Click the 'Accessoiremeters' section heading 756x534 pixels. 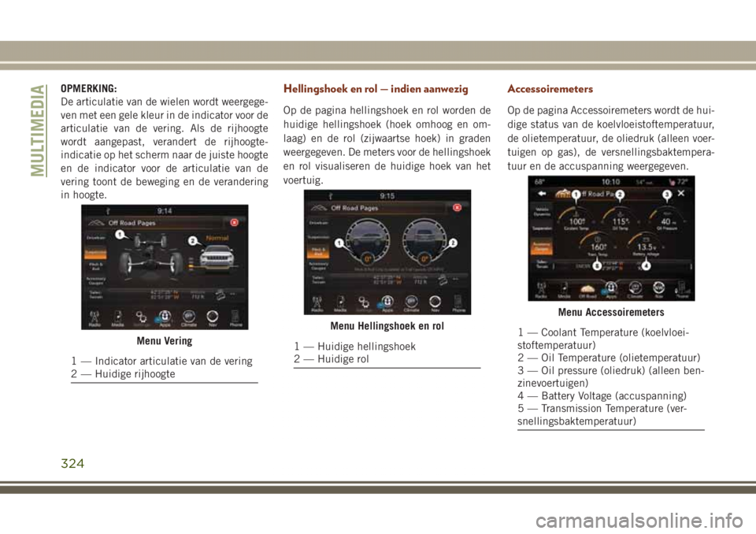coord(550,89)
